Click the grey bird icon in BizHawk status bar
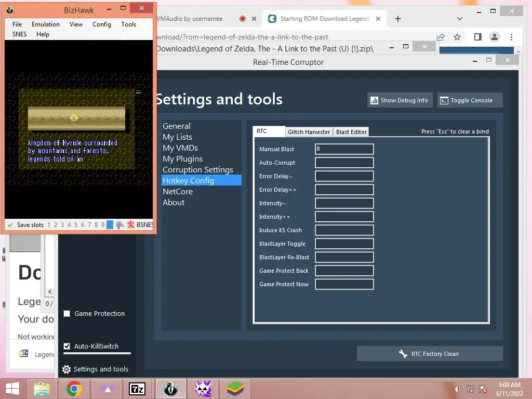This screenshot has height=399, width=532. coord(120,224)
